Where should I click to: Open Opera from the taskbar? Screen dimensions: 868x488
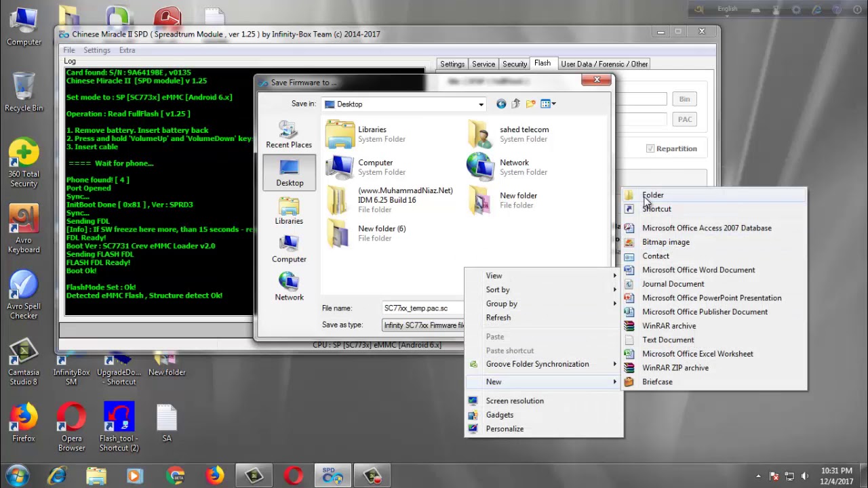[294, 476]
